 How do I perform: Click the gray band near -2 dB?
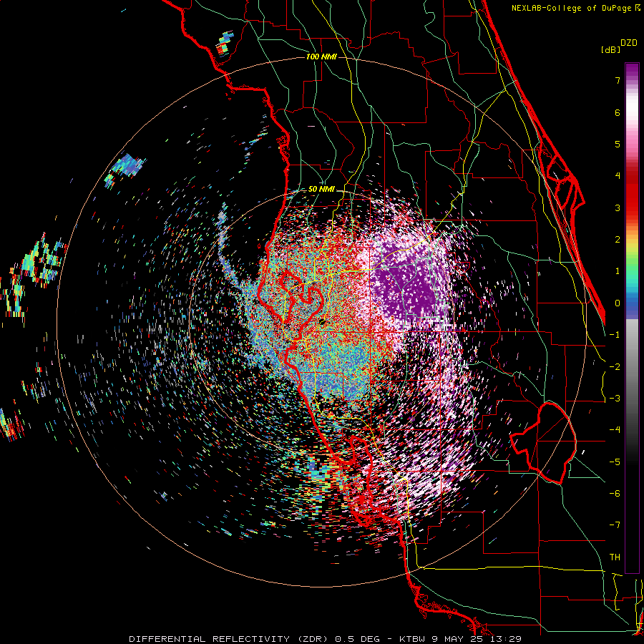pyautogui.click(x=632, y=366)
